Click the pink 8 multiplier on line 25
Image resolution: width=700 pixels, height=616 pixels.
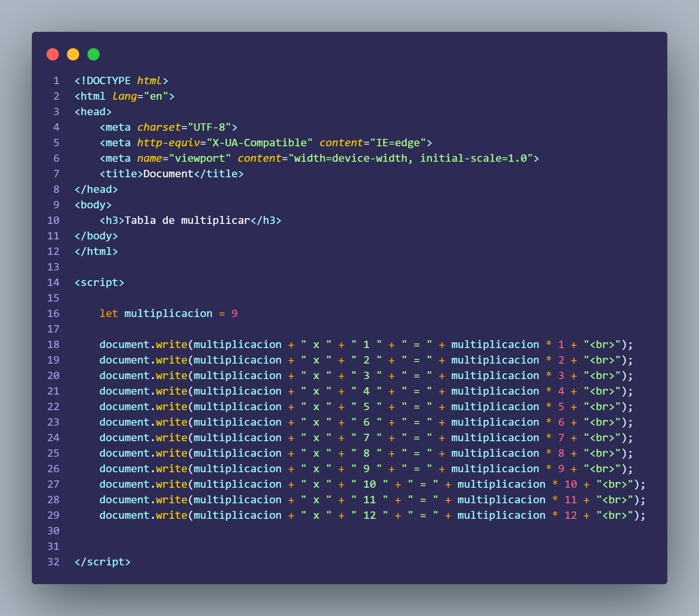561,453
